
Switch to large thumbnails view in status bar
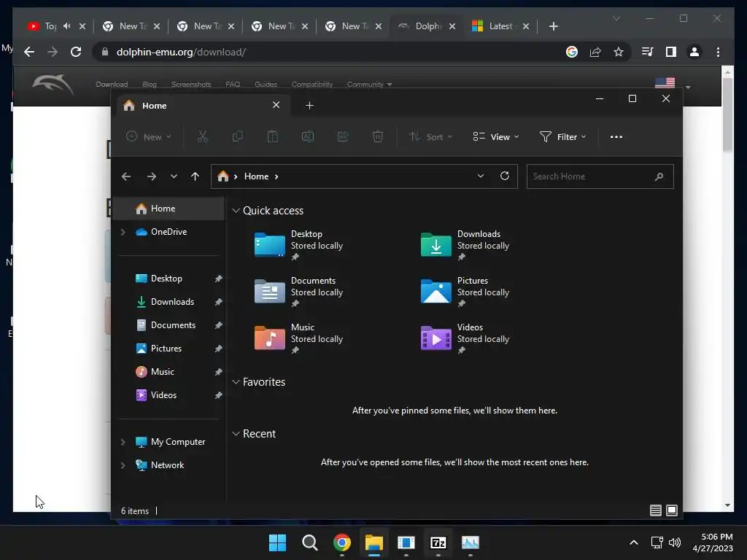pos(672,510)
